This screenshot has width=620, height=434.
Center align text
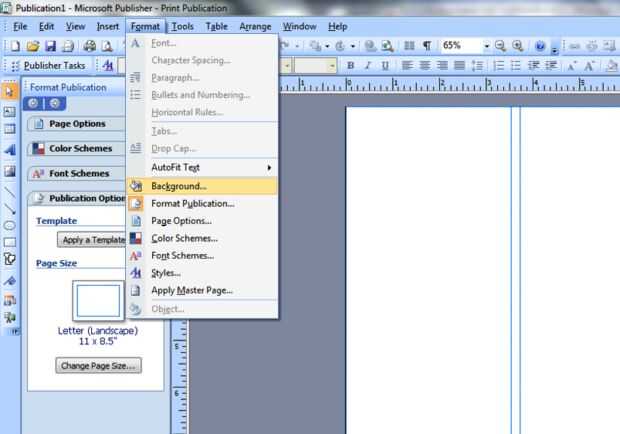click(425, 65)
